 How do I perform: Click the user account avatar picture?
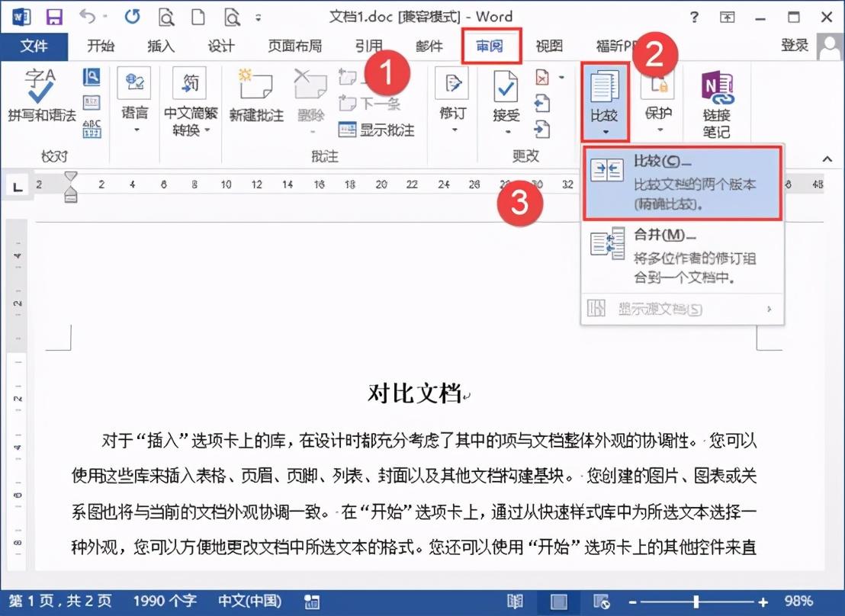pos(830,47)
